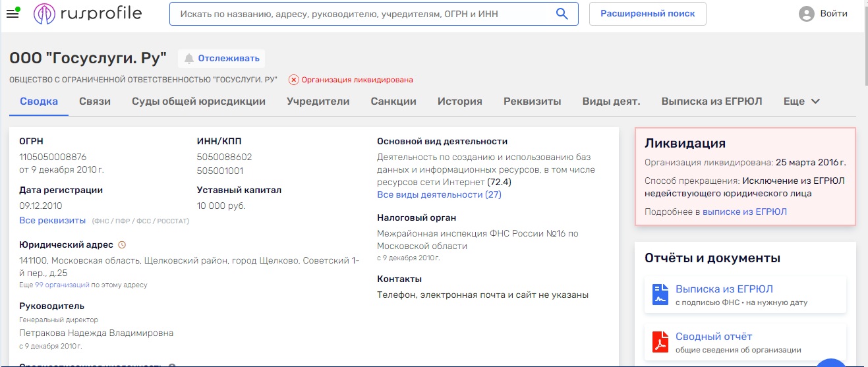Click the company title ООО "Госуслуги. Ру"
The width and height of the screenshot is (868, 367).
point(88,58)
